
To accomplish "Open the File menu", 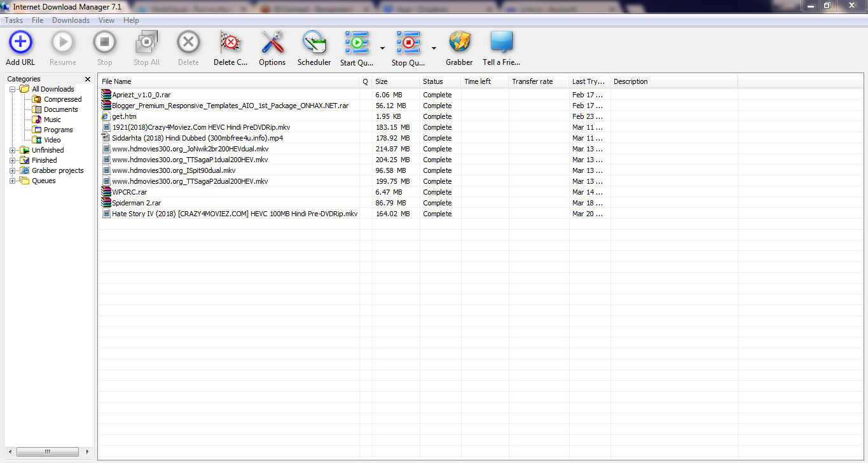I will click(38, 20).
